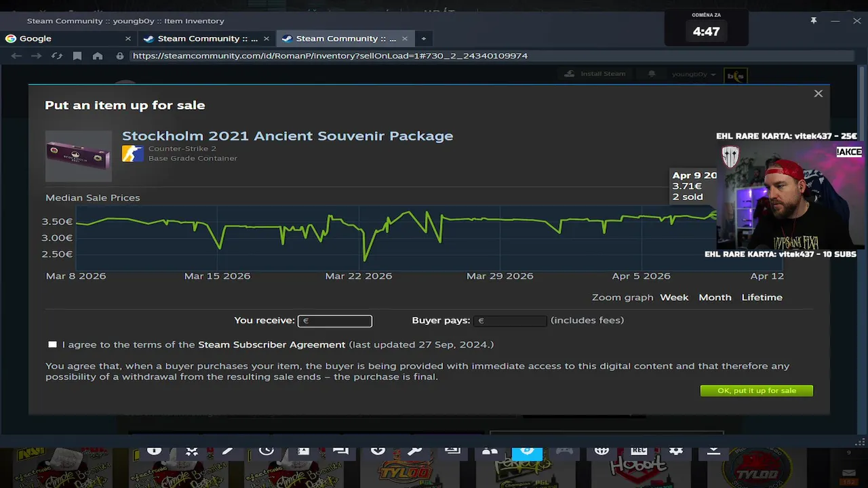The image size is (868, 488).
Task: Click the game controller icon in bottom toolbar
Action: 564,450
